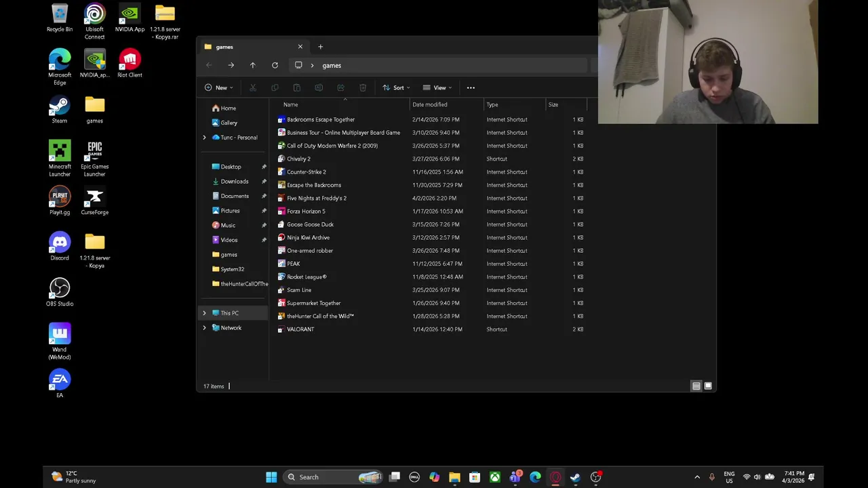Open Ubisoft Connect desktop icon
Image resolution: width=868 pixels, height=488 pixels.
tap(95, 22)
